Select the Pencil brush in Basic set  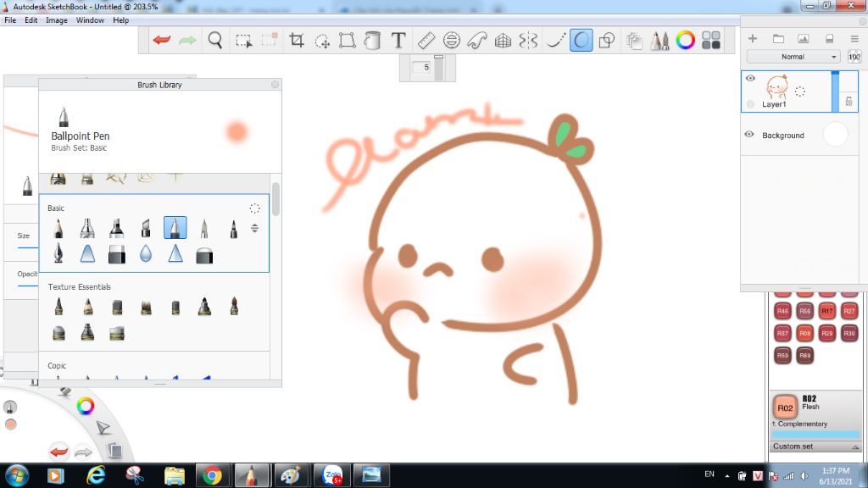tap(58, 228)
